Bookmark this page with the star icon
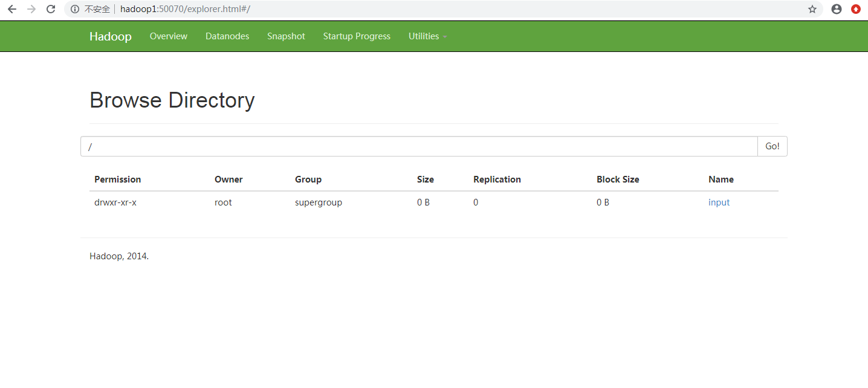868x388 pixels. tap(812, 9)
